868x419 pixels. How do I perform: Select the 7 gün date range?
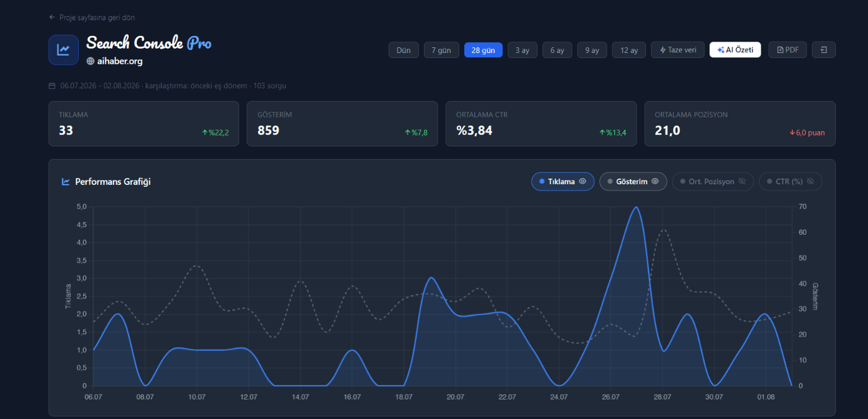(442, 50)
